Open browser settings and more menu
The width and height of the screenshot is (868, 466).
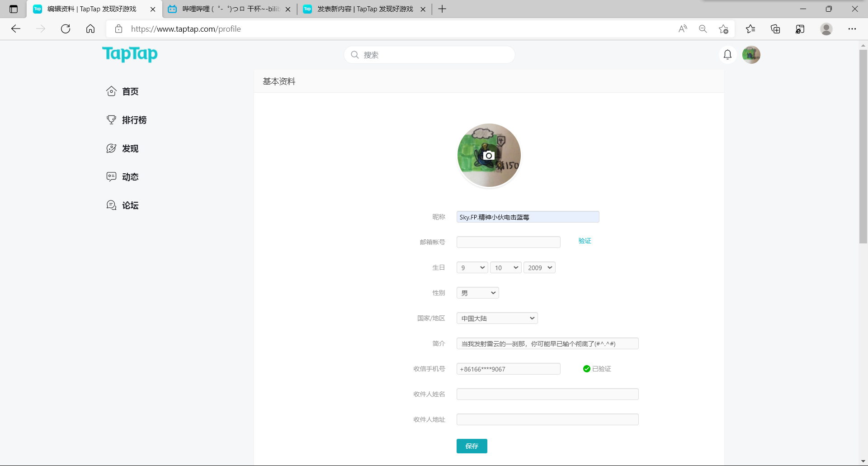852,29
